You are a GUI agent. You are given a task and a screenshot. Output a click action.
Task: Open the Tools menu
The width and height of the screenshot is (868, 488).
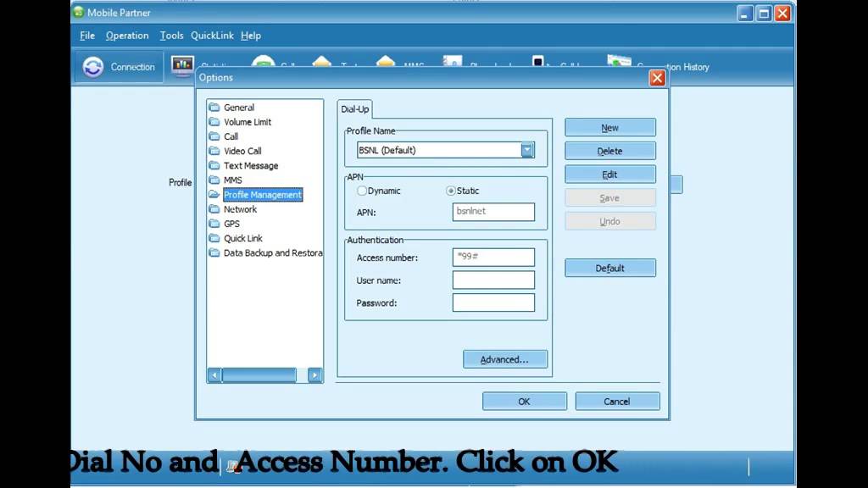point(171,36)
